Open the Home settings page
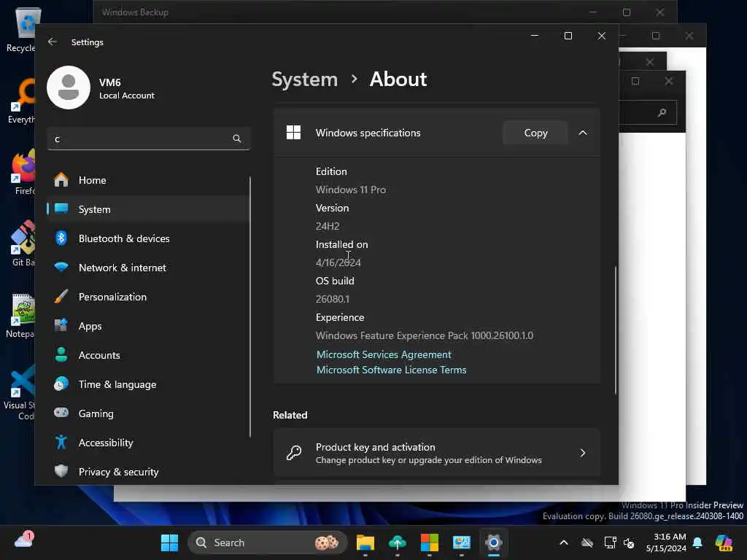Image resolution: width=747 pixels, height=560 pixels. pyautogui.click(x=148, y=180)
